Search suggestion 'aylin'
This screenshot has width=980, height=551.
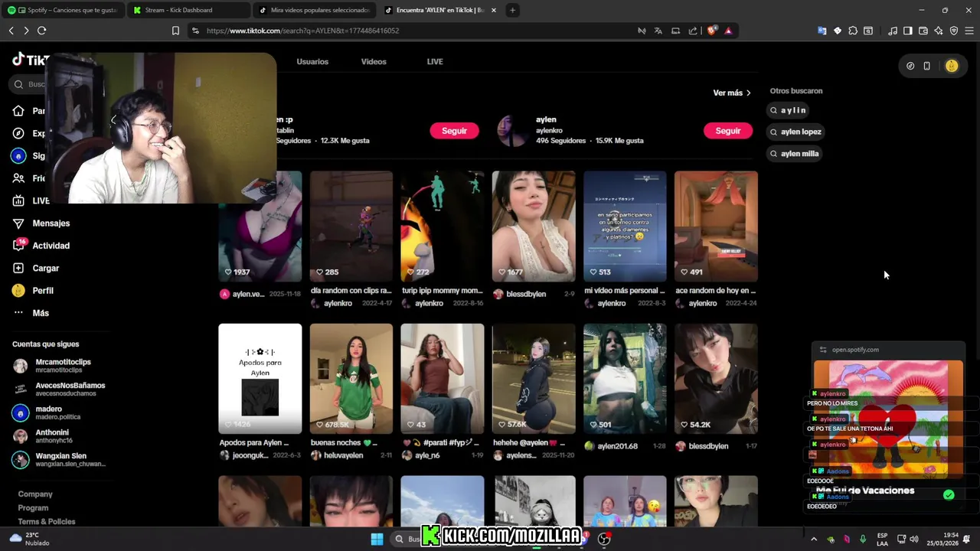coord(789,110)
